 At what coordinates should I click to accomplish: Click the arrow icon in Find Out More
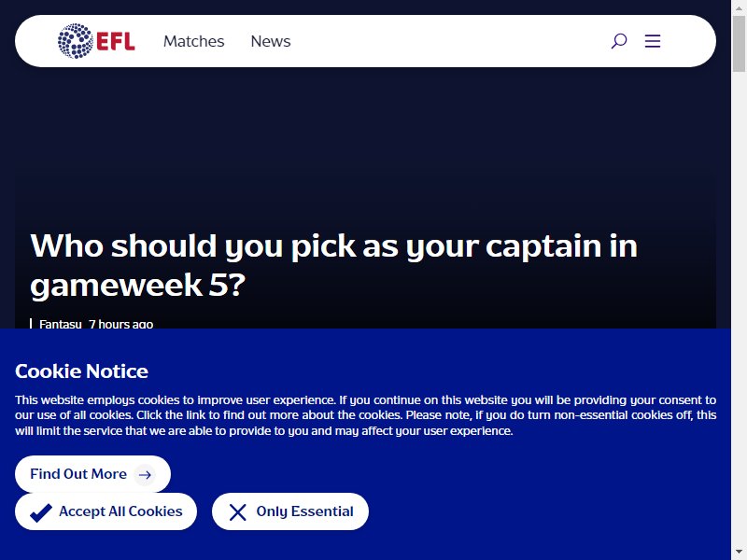click(145, 474)
